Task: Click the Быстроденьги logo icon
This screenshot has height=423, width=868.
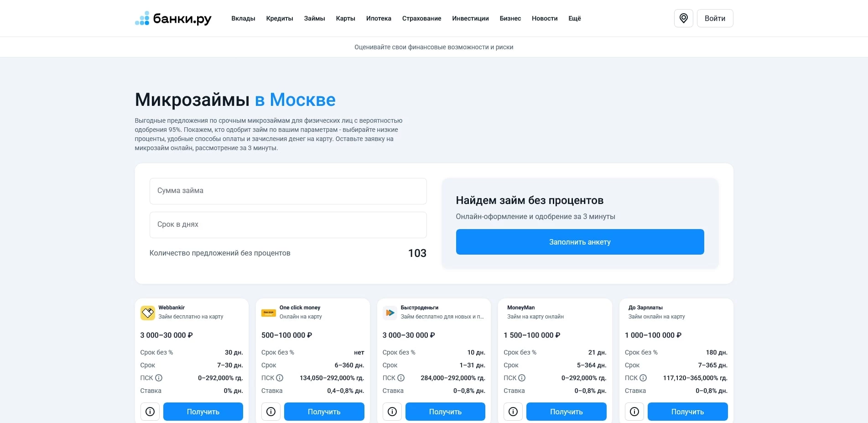Action: 390,313
